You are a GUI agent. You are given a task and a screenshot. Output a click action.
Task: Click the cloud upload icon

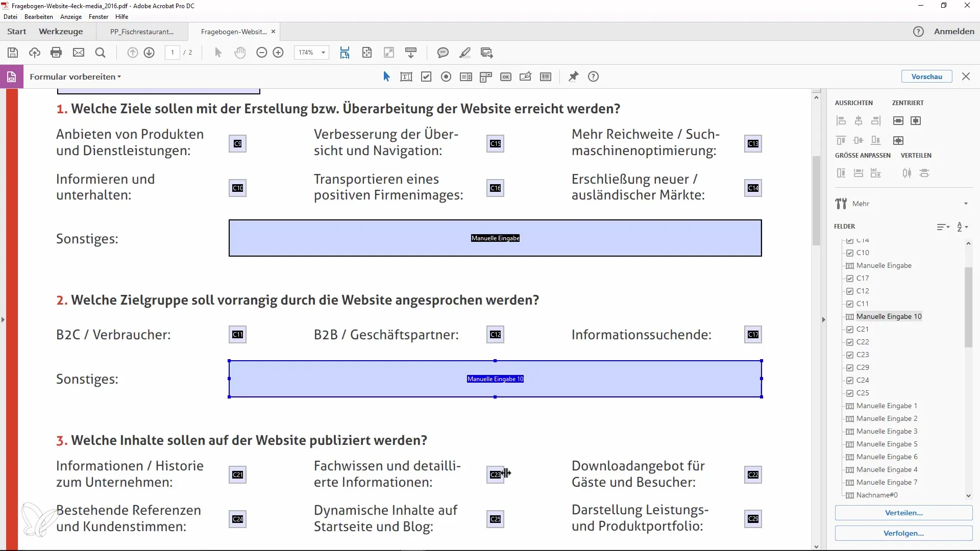click(x=34, y=53)
